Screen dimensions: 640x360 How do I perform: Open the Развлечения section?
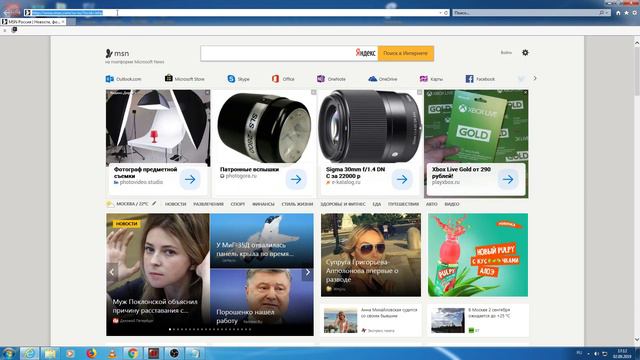click(208, 204)
